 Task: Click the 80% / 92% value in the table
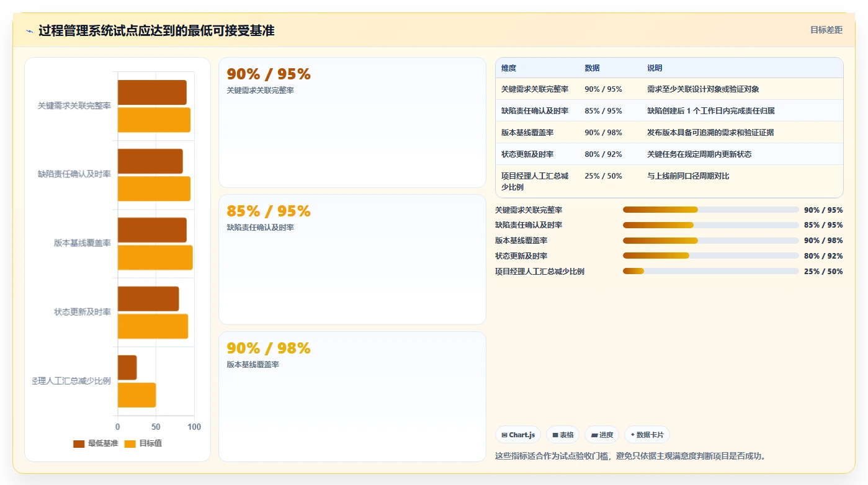(603, 154)
